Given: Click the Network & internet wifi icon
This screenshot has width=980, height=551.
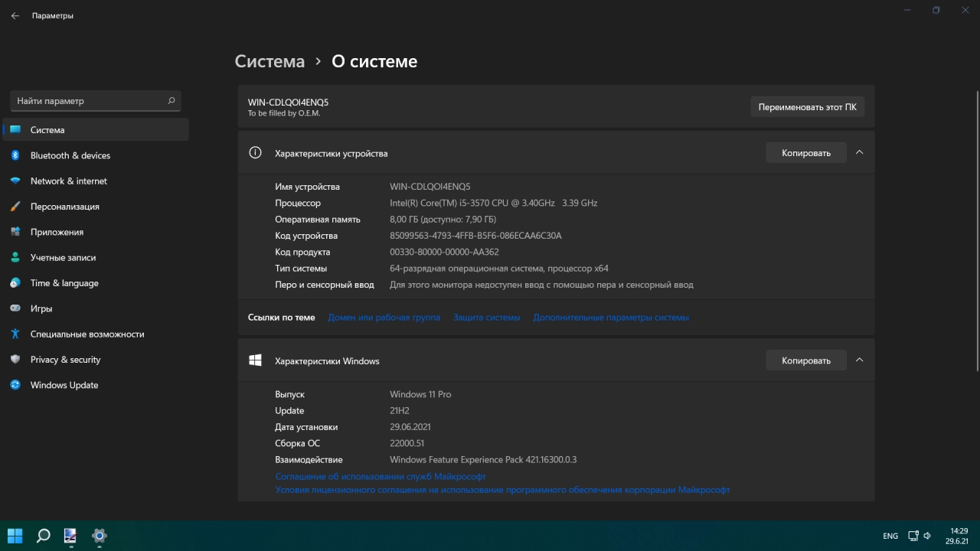Looking at the screenshot, I should coord(15,181).
